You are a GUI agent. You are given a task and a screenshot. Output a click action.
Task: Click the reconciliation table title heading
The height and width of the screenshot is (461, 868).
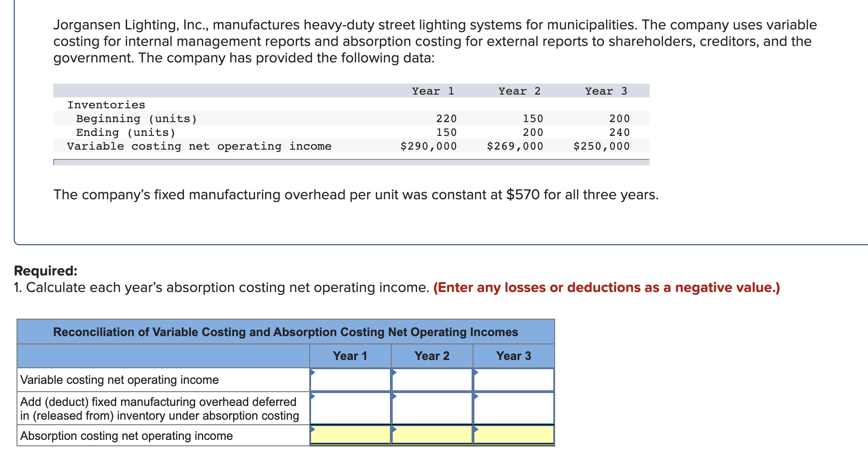(285, 332)
